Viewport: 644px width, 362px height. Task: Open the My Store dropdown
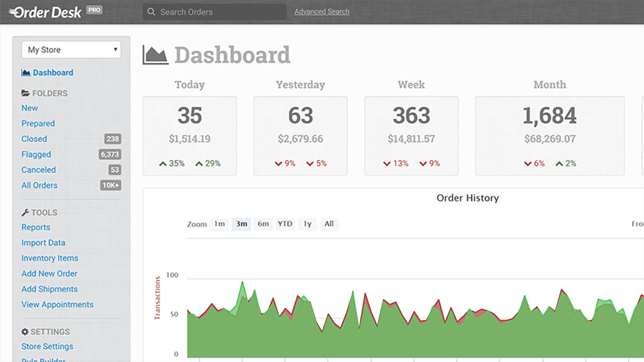point(71,49)
